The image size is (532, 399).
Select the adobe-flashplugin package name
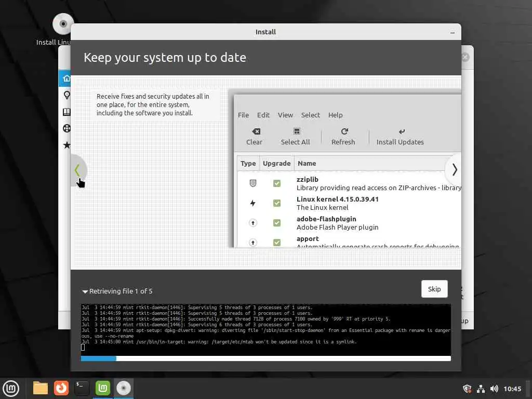[326, 219]
